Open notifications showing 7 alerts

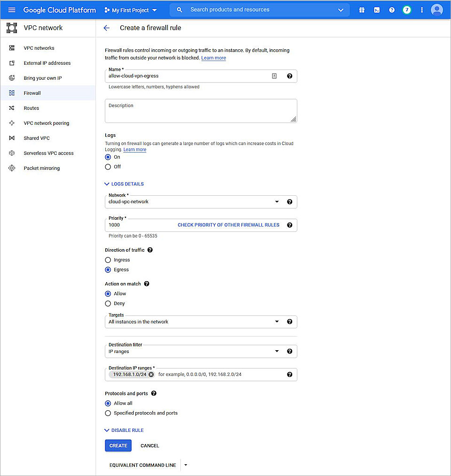pos(407,10)
